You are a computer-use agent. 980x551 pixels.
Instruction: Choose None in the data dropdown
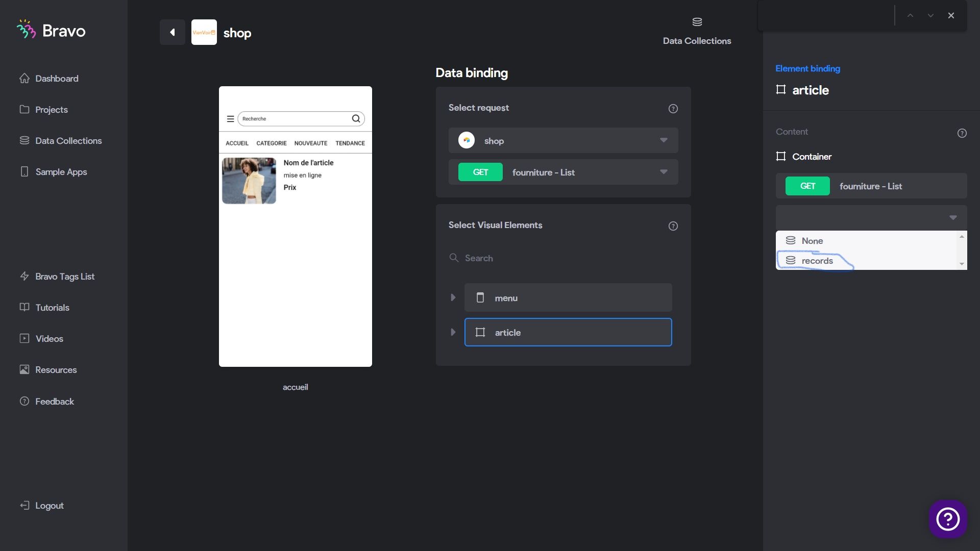click(x=867, y=241)
